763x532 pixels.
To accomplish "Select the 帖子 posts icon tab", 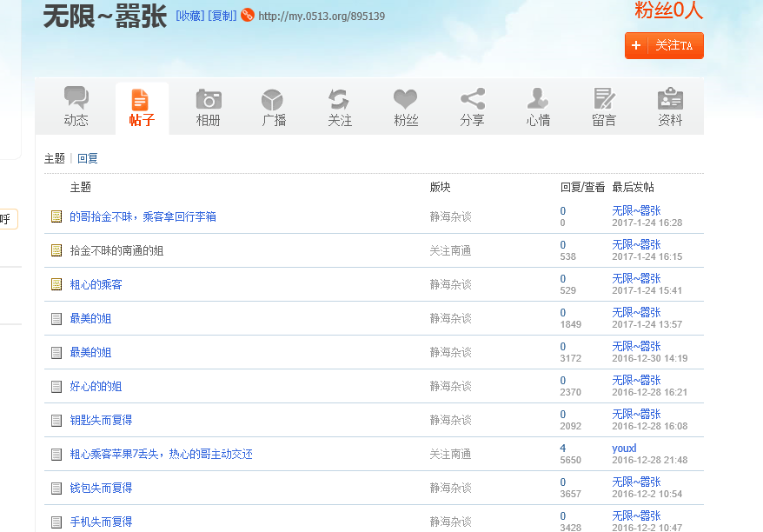I will [x=142, y=99].
